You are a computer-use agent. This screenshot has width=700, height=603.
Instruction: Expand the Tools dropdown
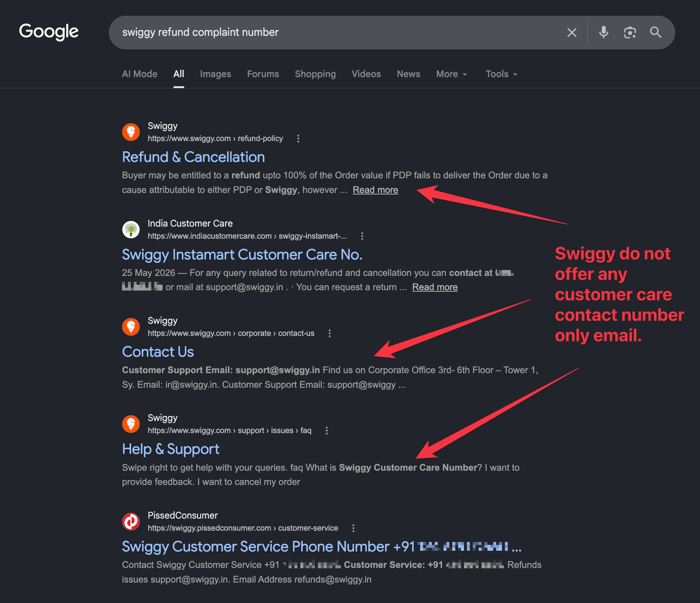click(502, 74)
